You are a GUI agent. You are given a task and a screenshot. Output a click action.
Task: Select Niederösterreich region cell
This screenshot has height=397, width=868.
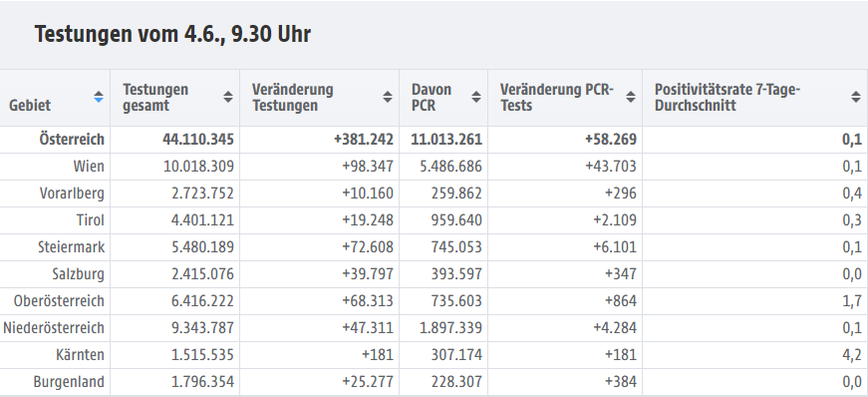coord(54,328)
